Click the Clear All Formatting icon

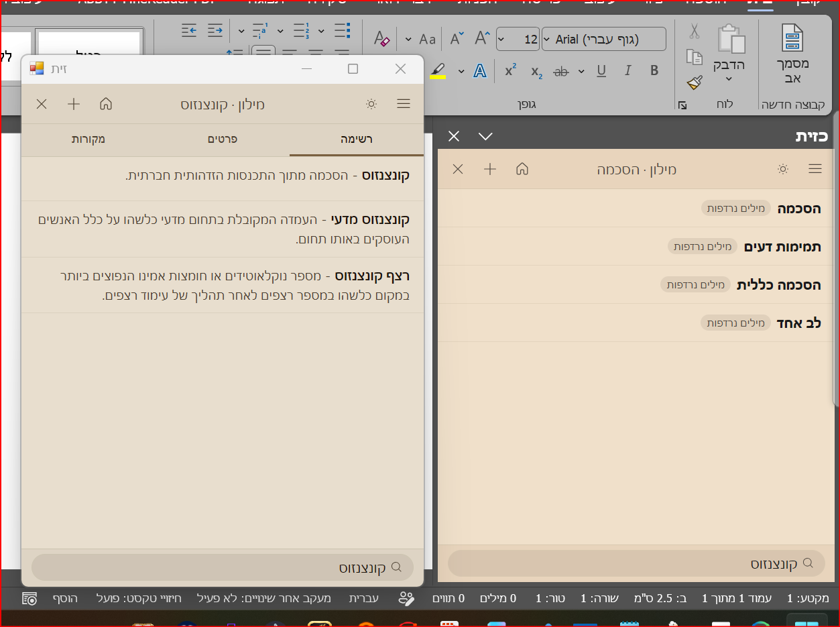[381, 39]
